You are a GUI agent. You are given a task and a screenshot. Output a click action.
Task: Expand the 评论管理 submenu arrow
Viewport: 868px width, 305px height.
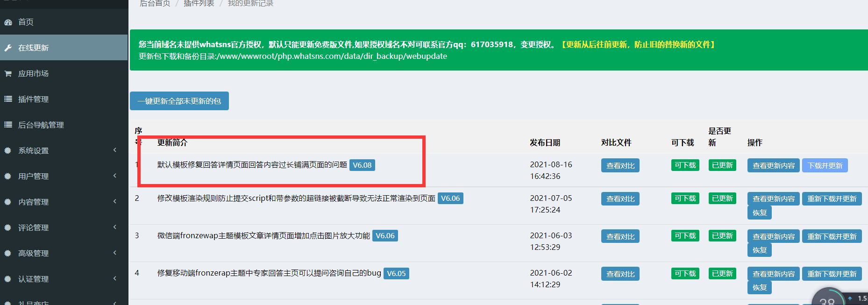[115, 227]
